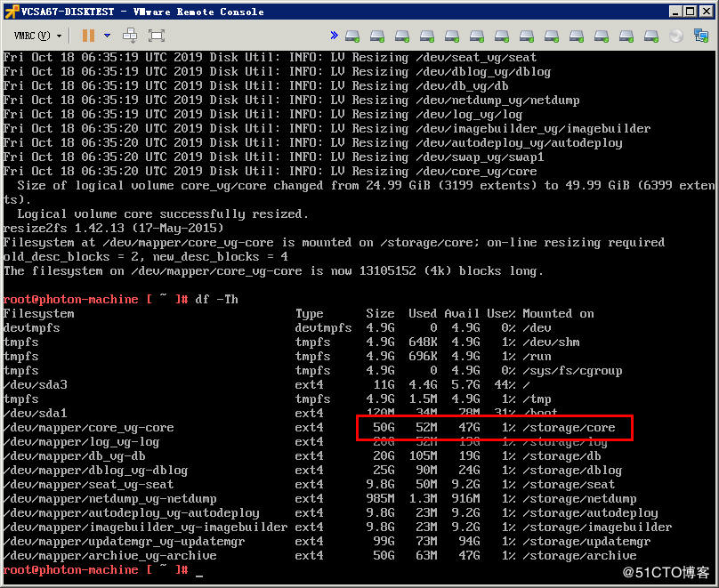Click the last hard disk icon before the CD
The width and height of the screenshot is (719, 588).
coord(651,36)
